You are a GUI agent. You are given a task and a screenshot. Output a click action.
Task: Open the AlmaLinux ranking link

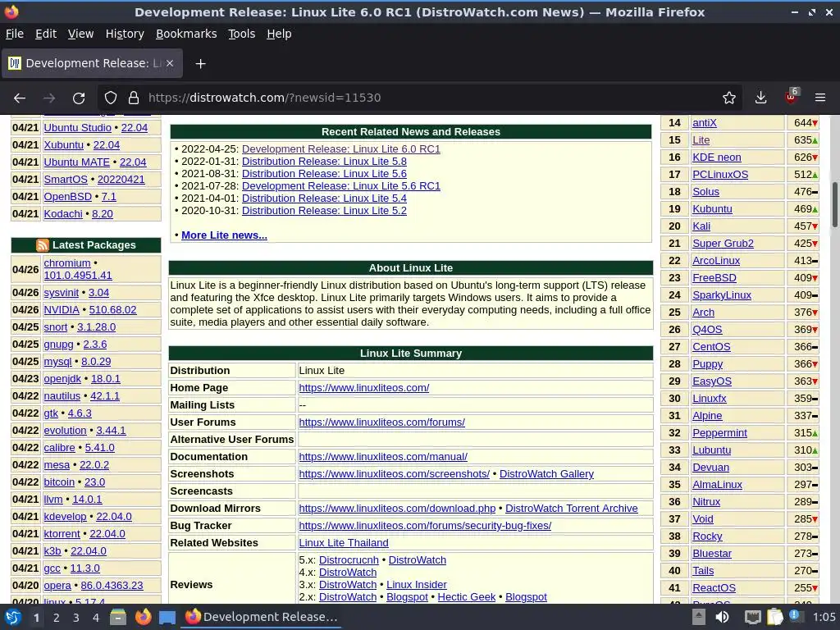coord(717,485)
